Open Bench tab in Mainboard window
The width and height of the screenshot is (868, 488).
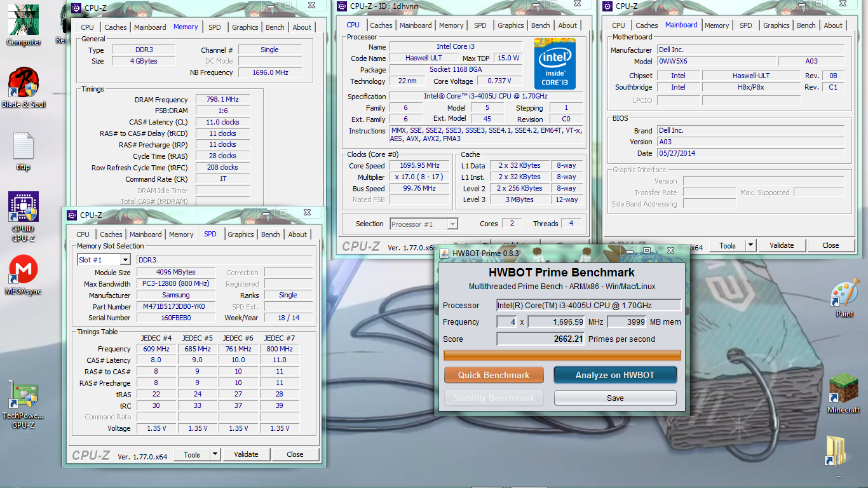click(x=806, y=25)
